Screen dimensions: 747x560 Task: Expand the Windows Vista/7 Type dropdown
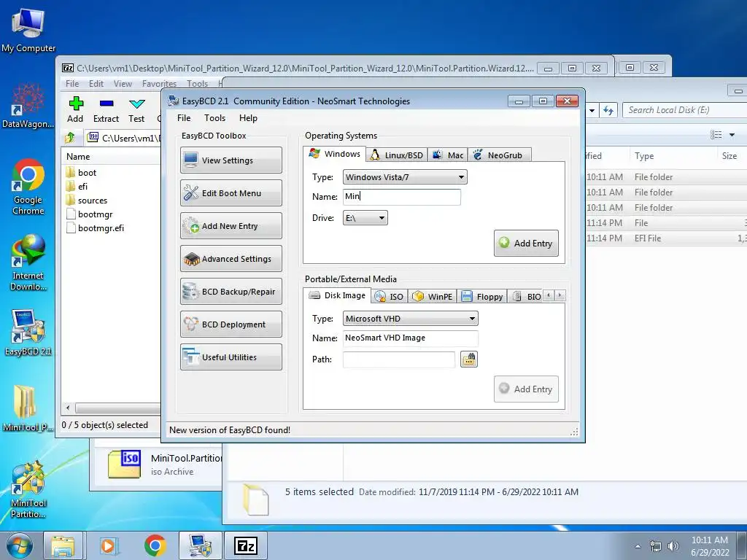pos(405,177)
